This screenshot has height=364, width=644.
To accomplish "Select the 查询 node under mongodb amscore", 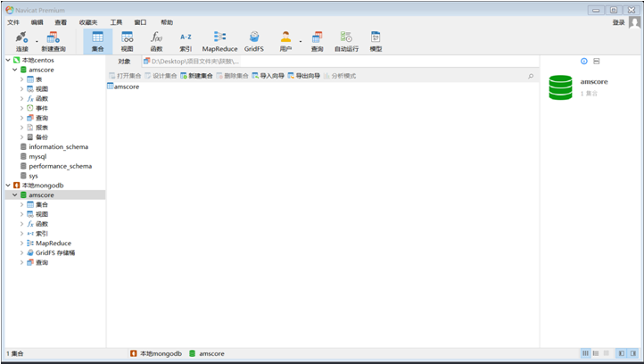I will [x=42, y=262].
